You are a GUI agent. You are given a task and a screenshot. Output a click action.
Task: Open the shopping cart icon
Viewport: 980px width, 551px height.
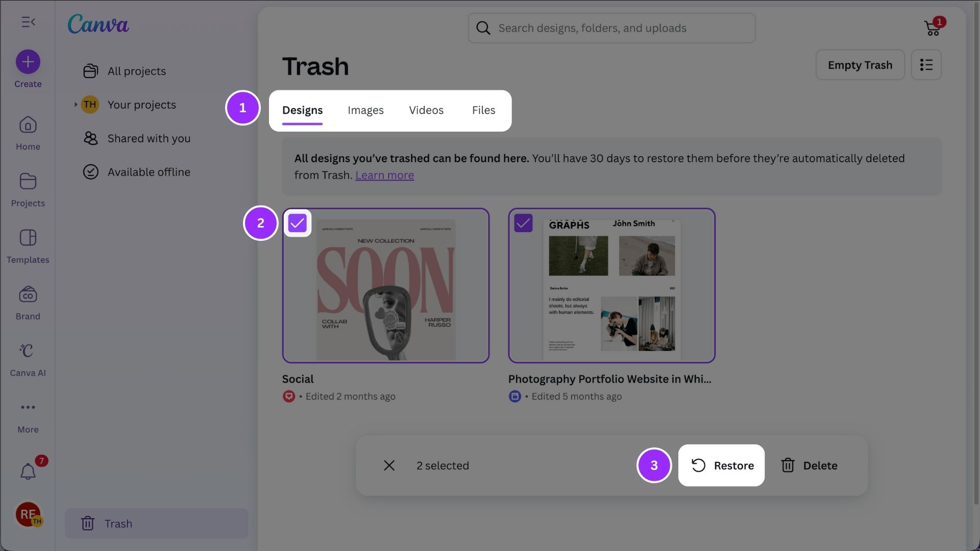[x=933, y=29]
